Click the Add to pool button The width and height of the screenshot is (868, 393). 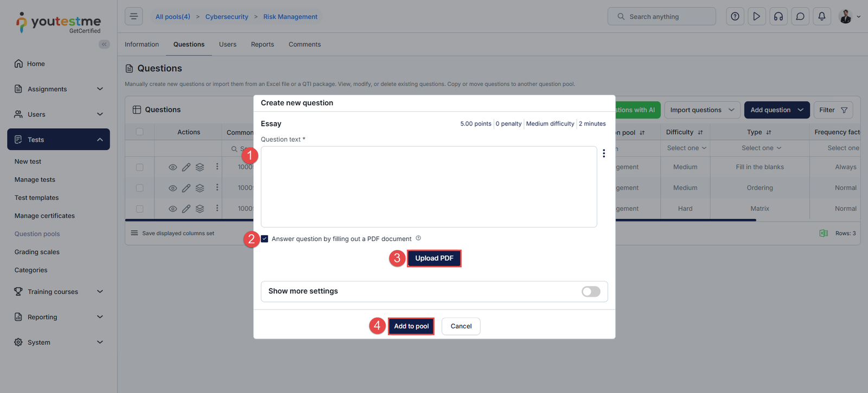coord(411,326)
